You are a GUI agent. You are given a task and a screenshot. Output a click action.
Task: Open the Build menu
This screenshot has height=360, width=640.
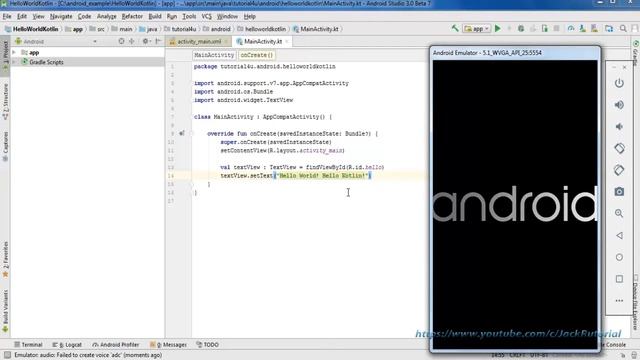click(155, 16)
